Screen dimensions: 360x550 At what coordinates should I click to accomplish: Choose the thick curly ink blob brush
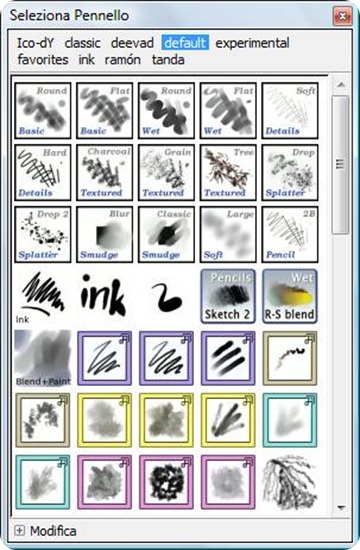tap(166, 296)
